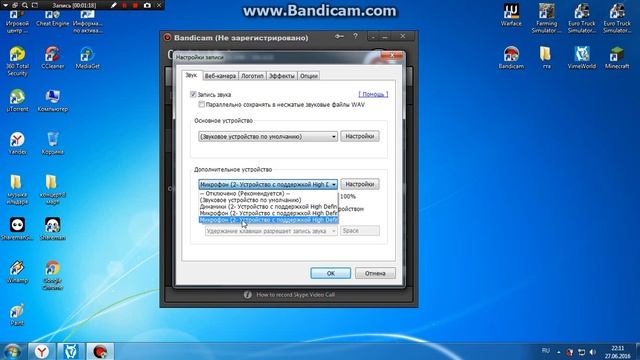The height and width of the screenshot is (360, 640).
Task: Switch to Bandicam via taskbar button
Action: tap(100, 351)
